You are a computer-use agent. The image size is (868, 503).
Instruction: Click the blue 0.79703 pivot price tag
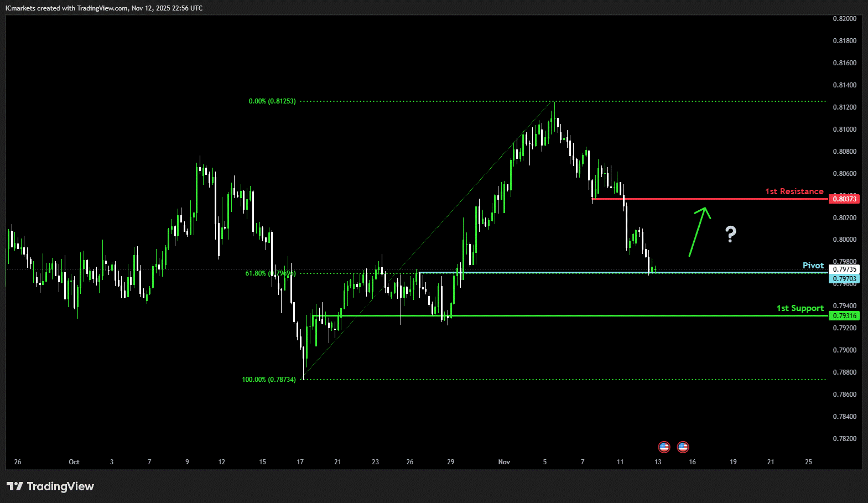[x=844, y=279]
